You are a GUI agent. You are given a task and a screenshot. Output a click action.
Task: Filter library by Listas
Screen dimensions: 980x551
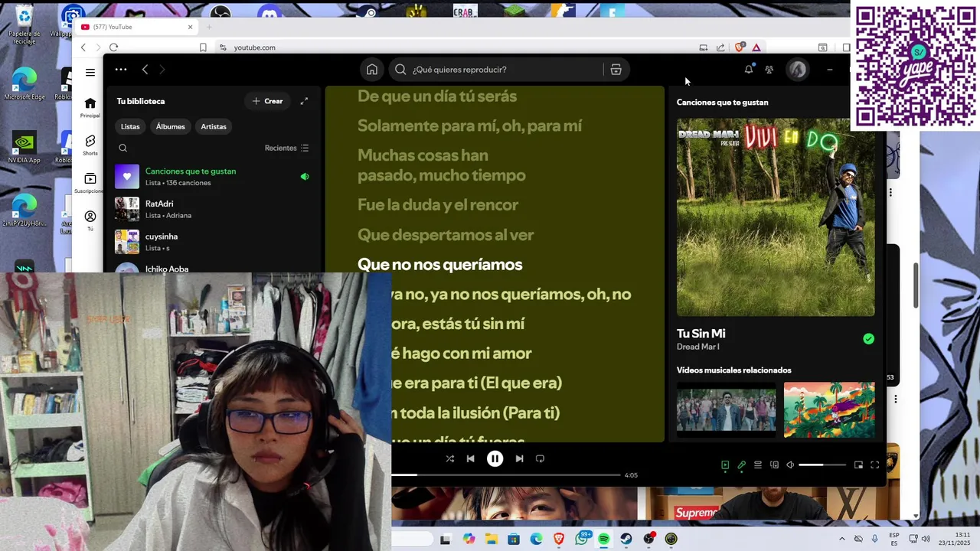coord(130,126)
